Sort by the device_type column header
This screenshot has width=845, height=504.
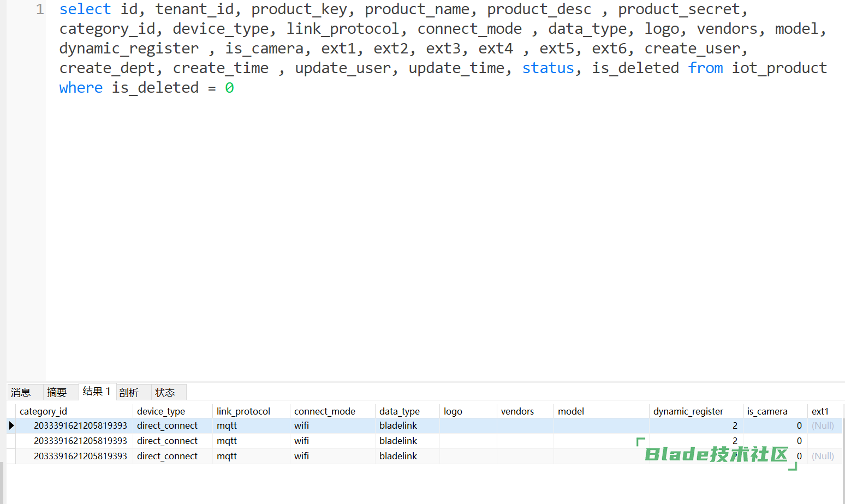click(161, 411)
